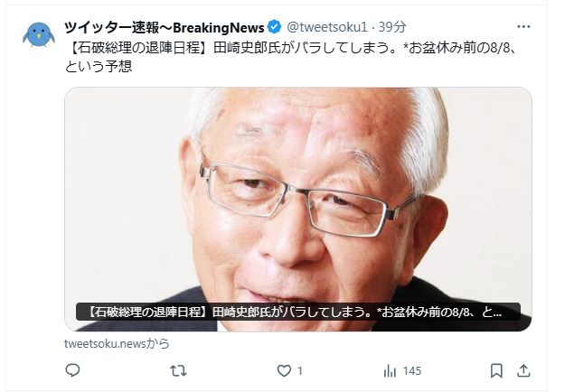Image resolution: width=574 pixels, height=392 pixels.
Task: Open the ツイッター速報〜BreakingNews profile name
Action: tap(165, 27)
